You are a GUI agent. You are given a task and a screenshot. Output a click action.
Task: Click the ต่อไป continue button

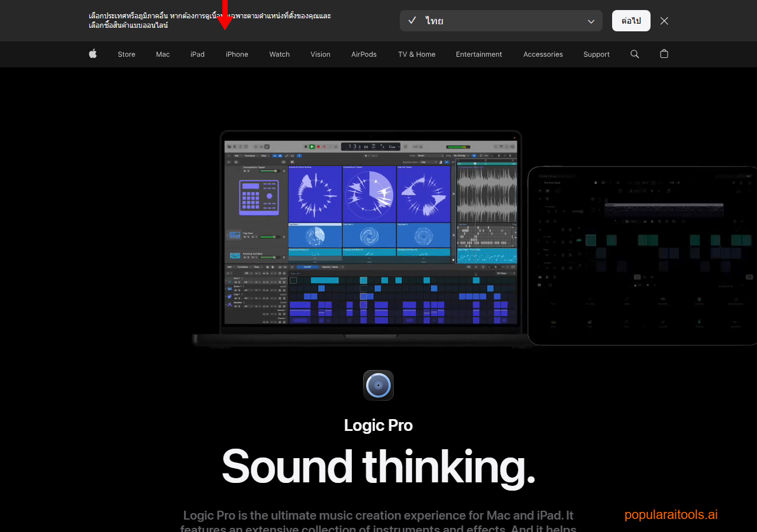coord(631,21)
